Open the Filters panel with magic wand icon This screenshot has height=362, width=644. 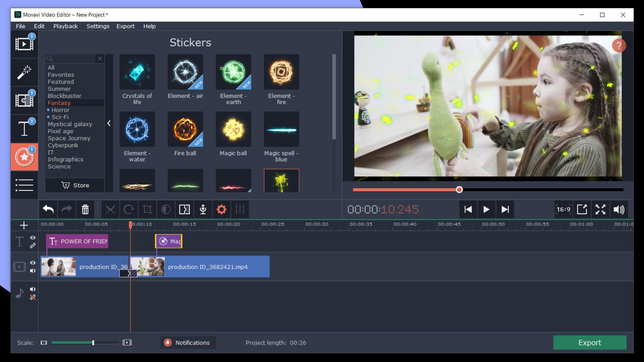click(x=24, y=72)
